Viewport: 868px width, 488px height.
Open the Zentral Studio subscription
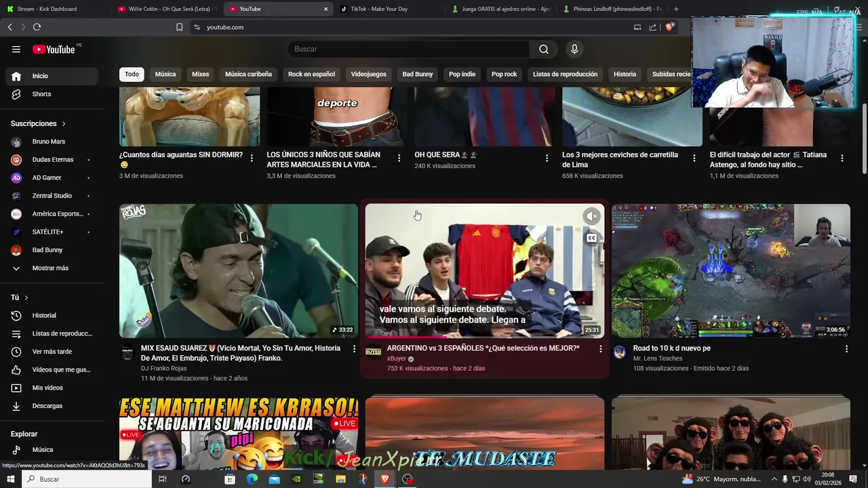click(x=52, y=196)
